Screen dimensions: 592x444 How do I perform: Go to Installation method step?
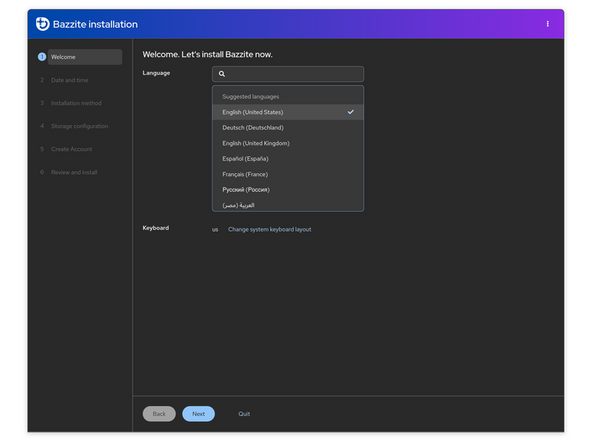click(x=76, y=103)
